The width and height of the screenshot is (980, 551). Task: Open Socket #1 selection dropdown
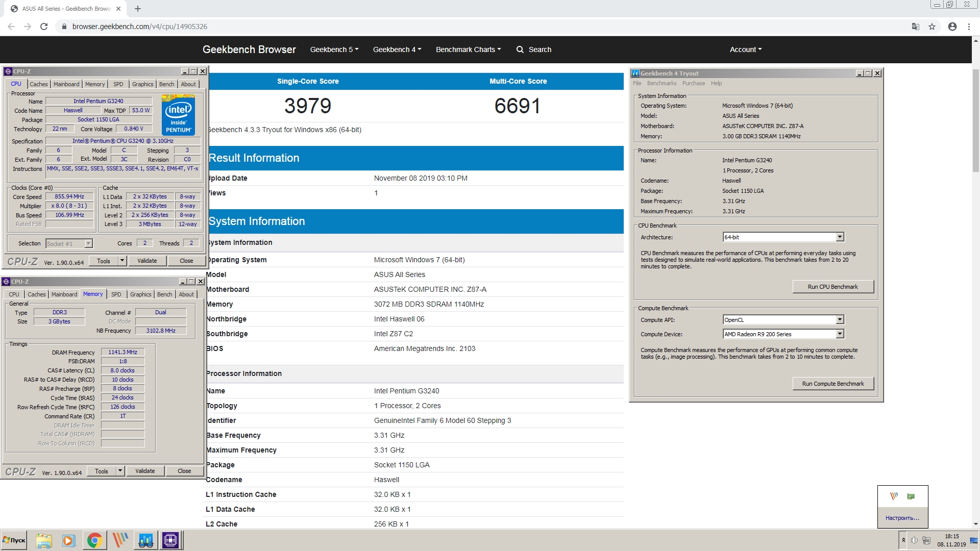point(88,243)
